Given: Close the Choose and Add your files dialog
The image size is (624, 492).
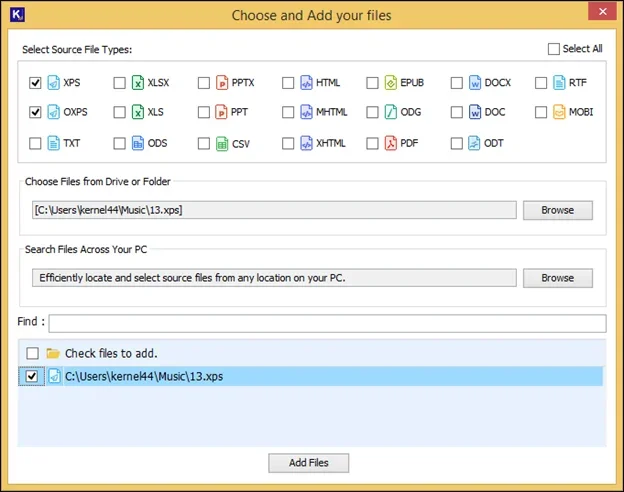Looking at the screenshot, I should [602, 12].
